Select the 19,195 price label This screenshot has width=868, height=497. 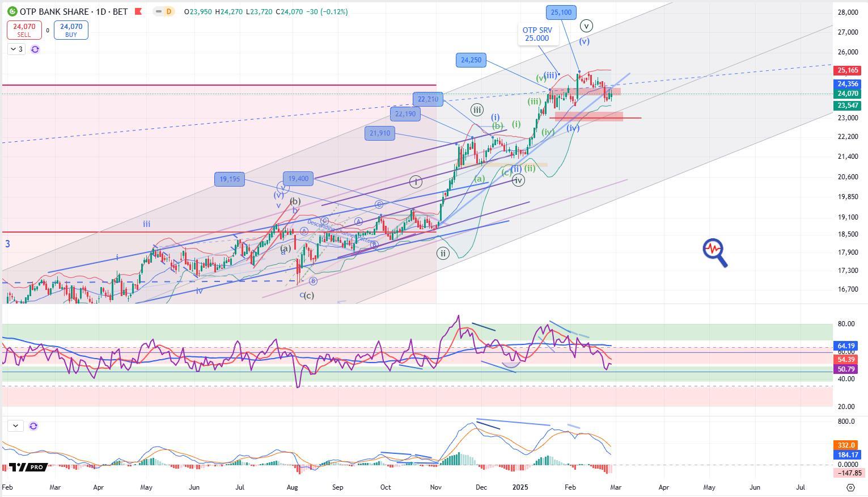(x=230, y=179)
